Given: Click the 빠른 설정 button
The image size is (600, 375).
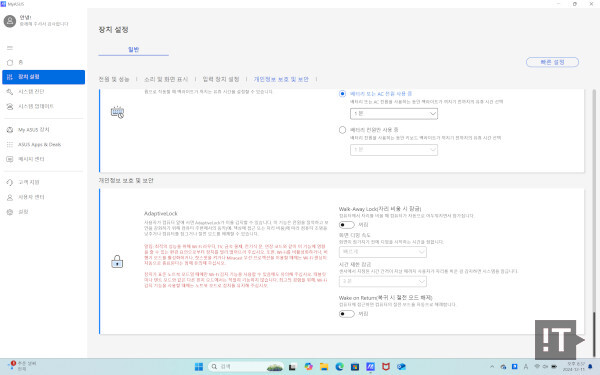Looking at the screenshot, I should click(x=552, y=62).
